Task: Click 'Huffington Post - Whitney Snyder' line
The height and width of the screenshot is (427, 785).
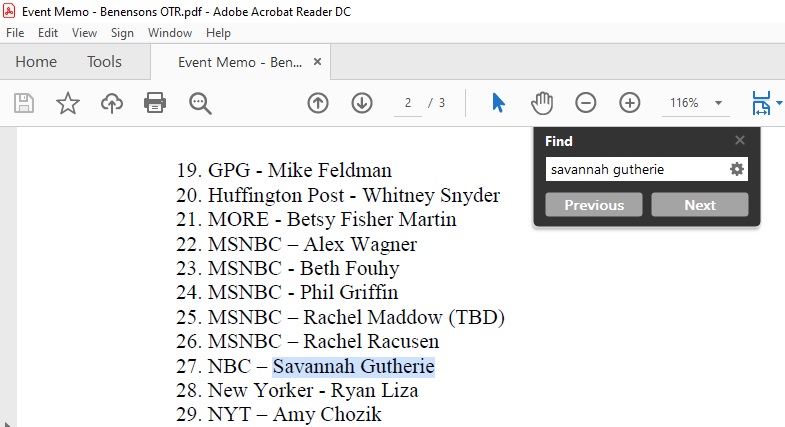Action: coord(354,195)
